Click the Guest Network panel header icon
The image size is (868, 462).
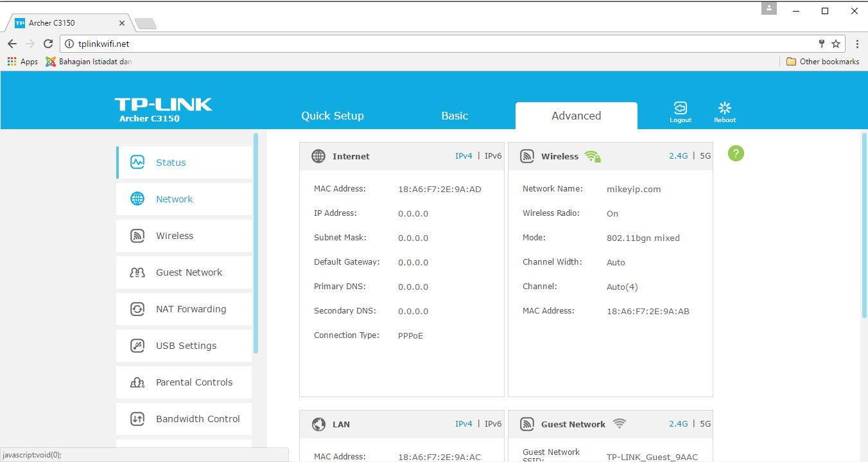(527, 424)
